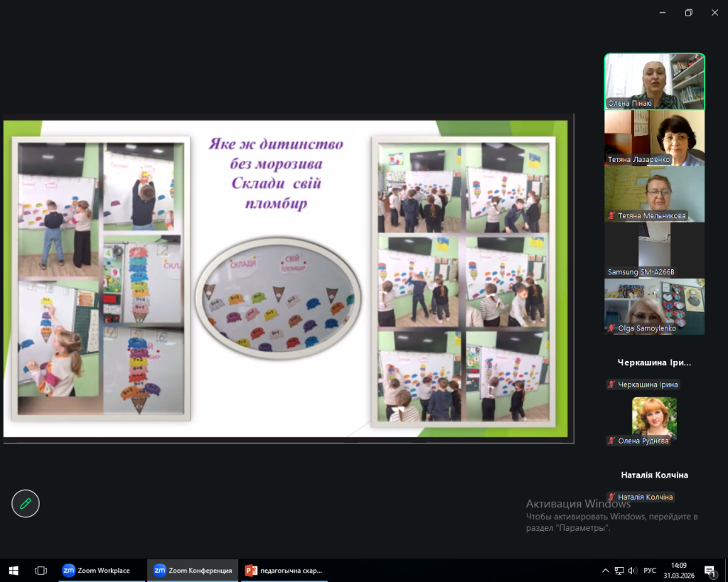This screenshot has height=582, width=728.
Task: Click the volume speaker tray icon
Action: [632, 570]
